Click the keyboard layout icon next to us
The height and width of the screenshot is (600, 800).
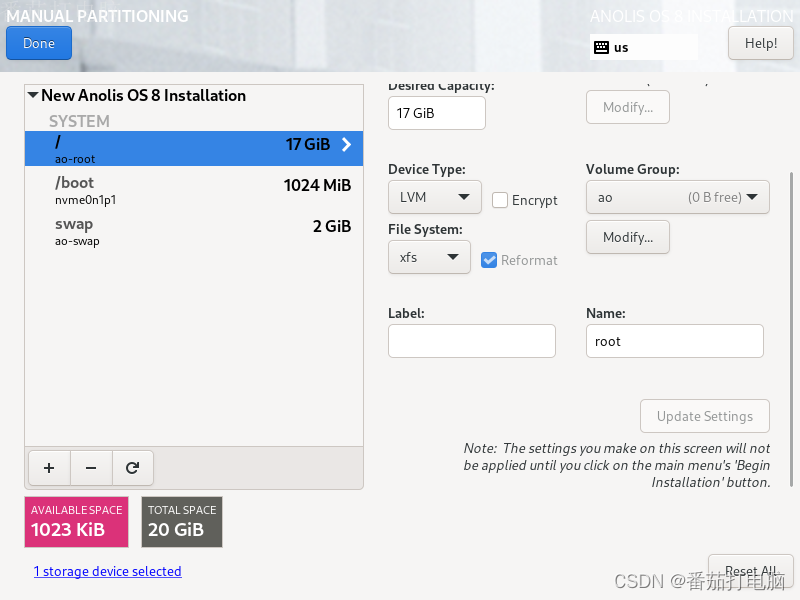click(602, 47)
